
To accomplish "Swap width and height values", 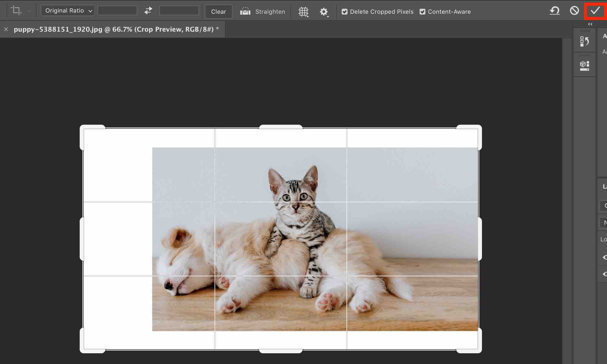I will [x=148, y=11].
